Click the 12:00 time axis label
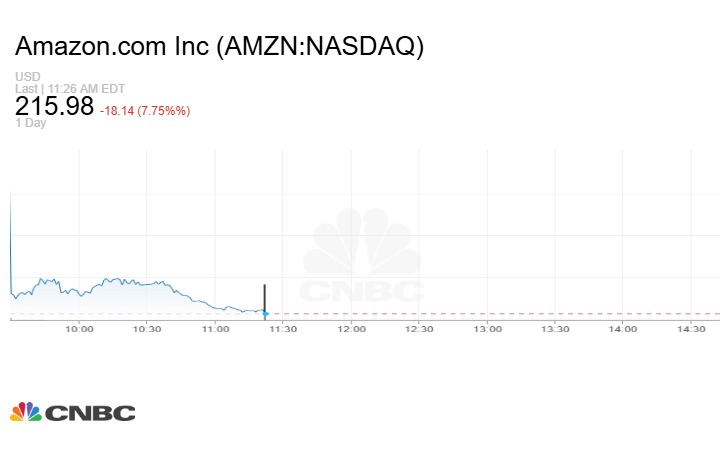This screenshot has width=720, height=450. coord(351,328)
